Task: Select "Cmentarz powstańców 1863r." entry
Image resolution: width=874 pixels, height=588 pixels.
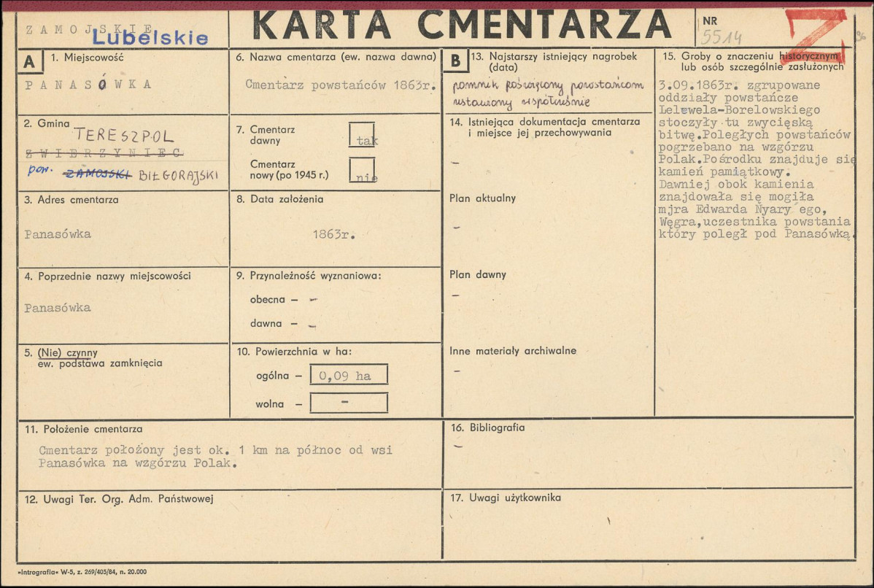Action: (341, 85)
